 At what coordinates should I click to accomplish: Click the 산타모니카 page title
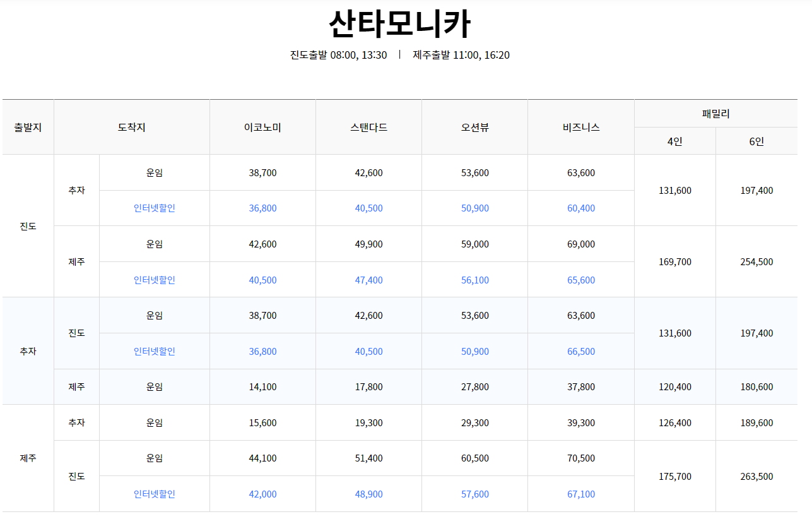[x=400, y=24]
